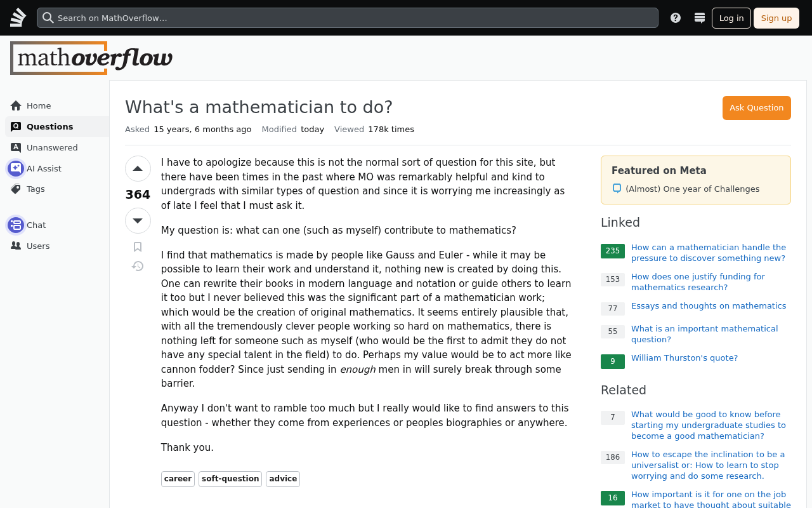This screenshot has height=508, width=812.
Task: Click the Ask Question button
Action: click(756, 108)
